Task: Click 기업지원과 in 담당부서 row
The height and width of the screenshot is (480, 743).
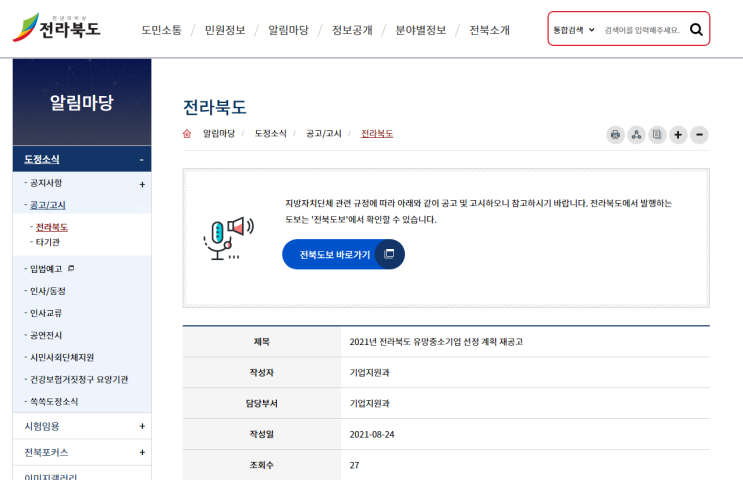Action: click(369, 404)
